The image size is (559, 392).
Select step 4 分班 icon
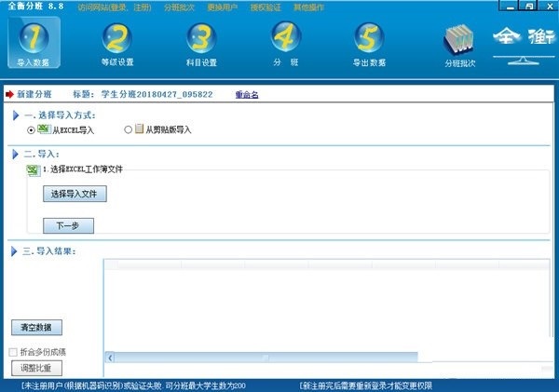pyautogui.click(x=286, y=37)
